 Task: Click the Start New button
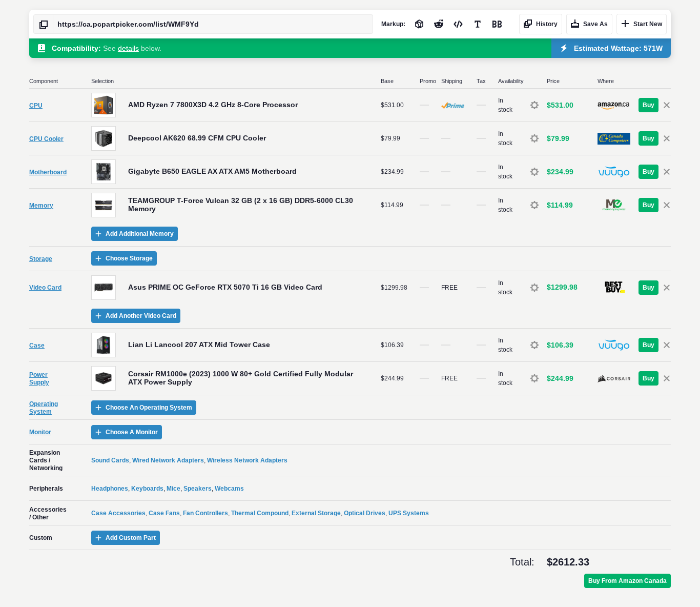pos(642,24)
